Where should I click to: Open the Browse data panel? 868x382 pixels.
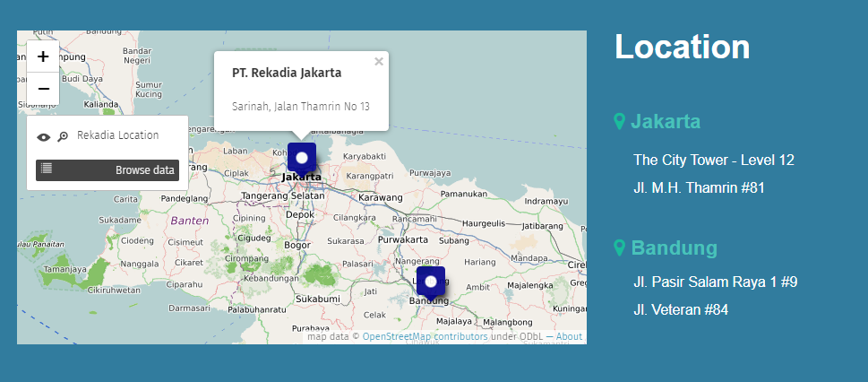pos(107,169)
